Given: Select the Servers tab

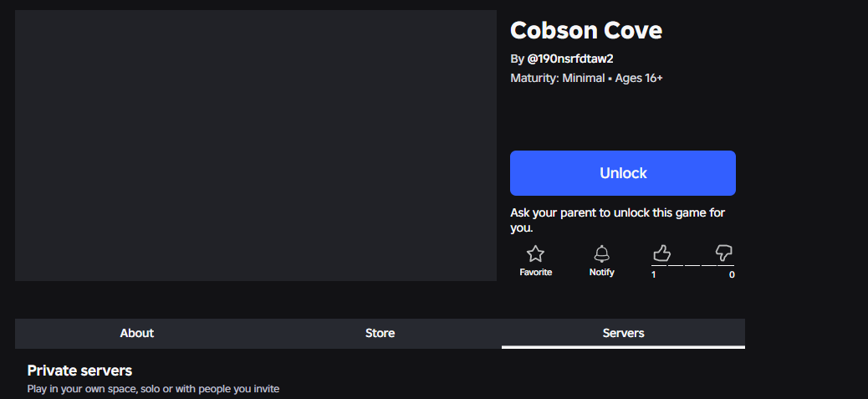Looking at the screenshot, I should [623, 333].
